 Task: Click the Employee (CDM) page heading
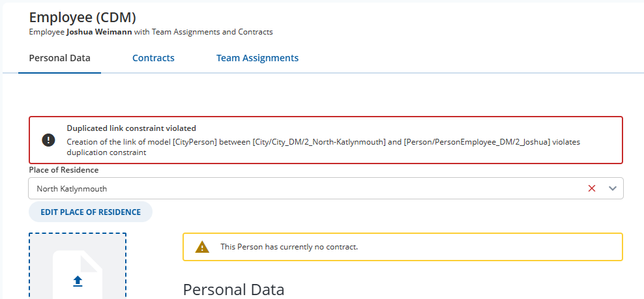pyautogui.click(x=83, y=17)
